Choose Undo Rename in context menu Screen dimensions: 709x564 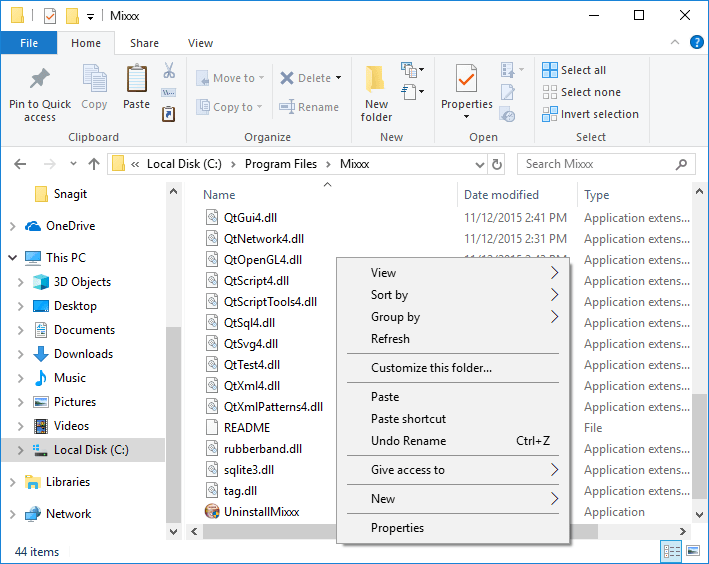point(453,441)
